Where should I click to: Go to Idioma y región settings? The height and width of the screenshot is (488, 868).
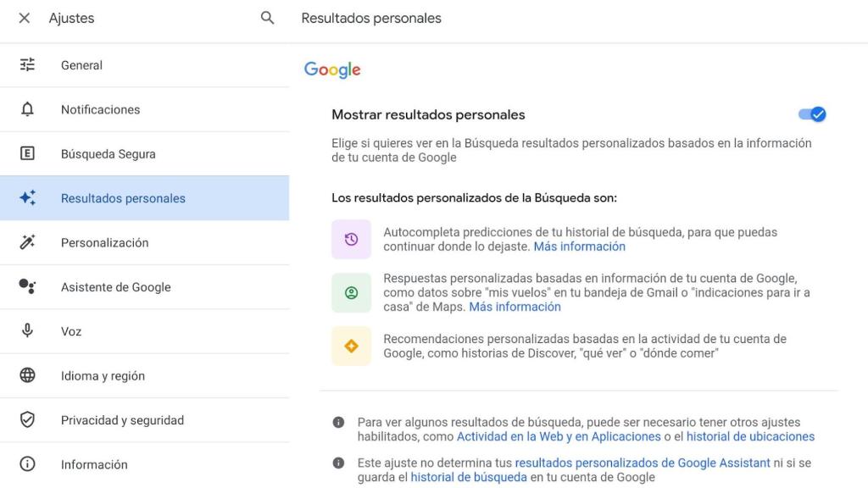click(144, 375)
